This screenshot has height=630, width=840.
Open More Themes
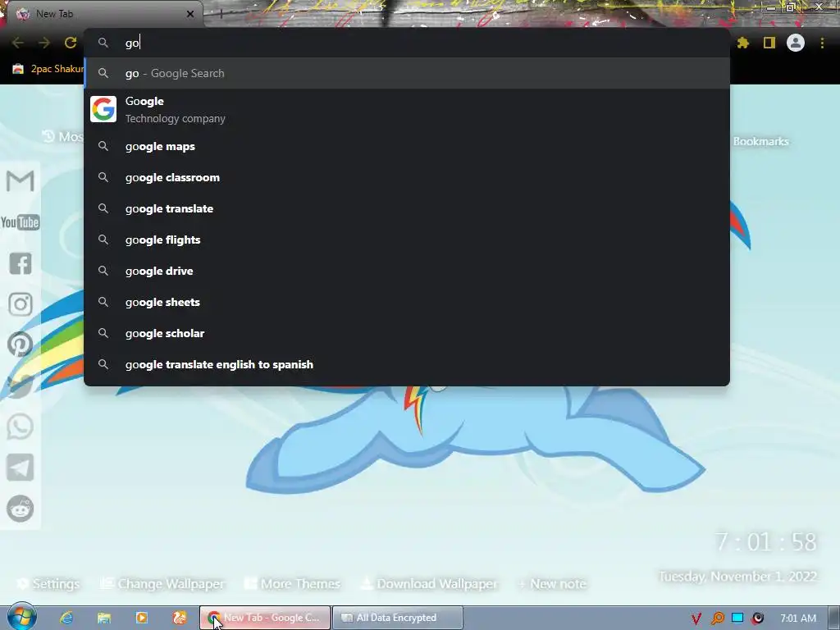[x=293, y=583]
